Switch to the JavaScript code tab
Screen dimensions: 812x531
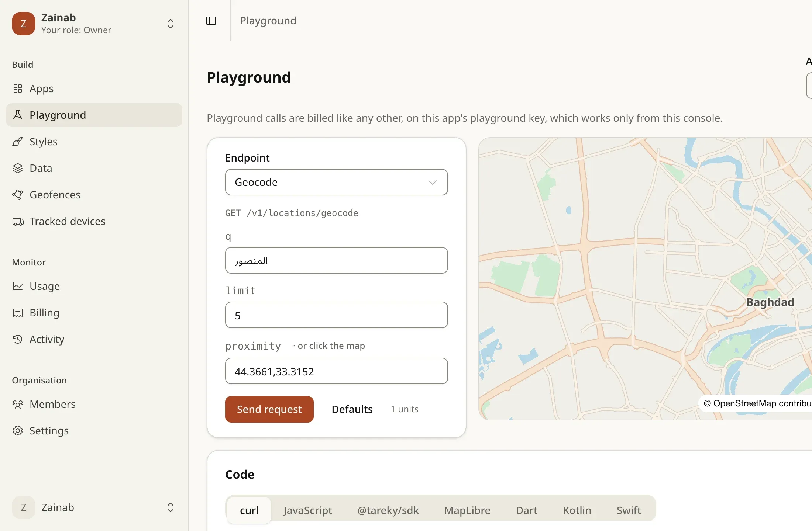[x=308, y=510]
